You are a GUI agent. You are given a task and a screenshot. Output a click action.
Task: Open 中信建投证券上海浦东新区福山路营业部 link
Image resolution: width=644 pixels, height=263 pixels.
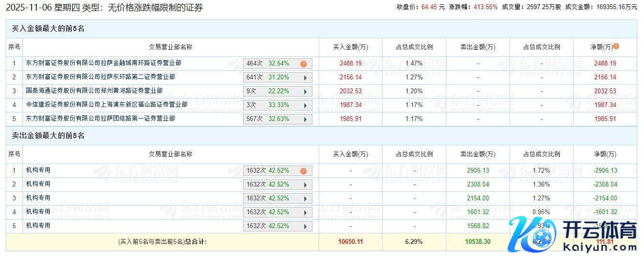(107, 105)
